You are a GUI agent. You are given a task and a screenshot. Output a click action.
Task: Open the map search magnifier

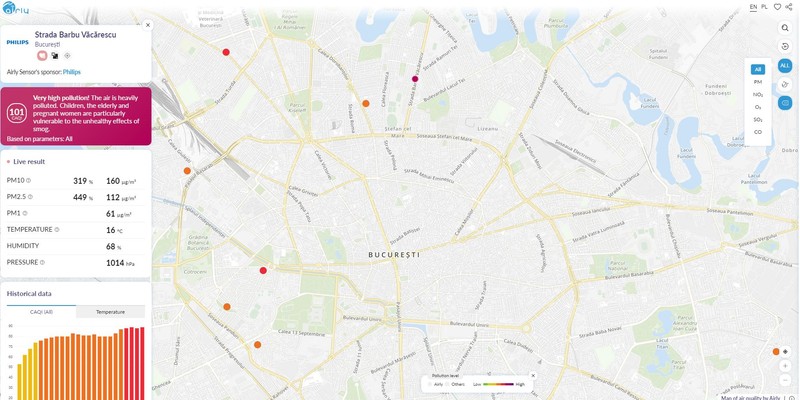[x=785, y=28]
